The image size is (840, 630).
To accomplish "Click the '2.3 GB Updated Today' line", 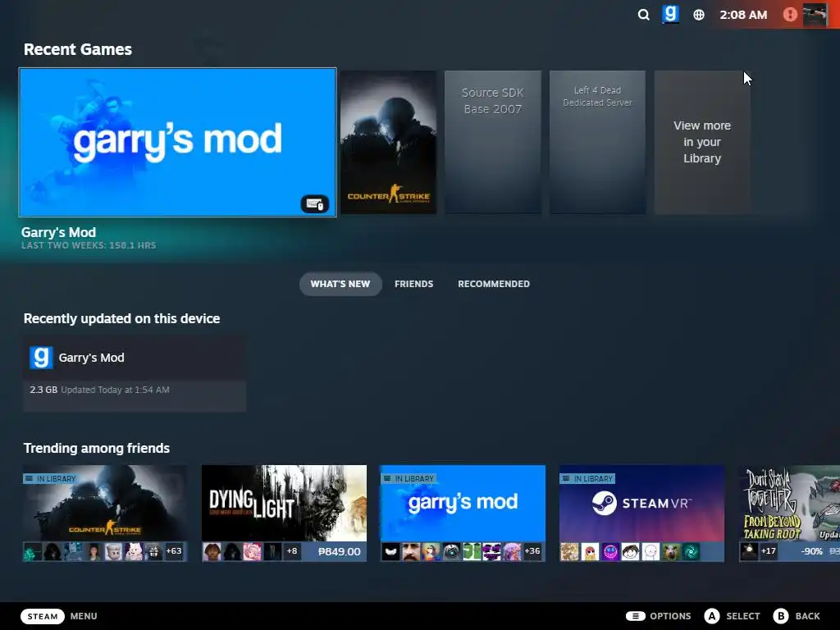I will click(x=99, y=390).
